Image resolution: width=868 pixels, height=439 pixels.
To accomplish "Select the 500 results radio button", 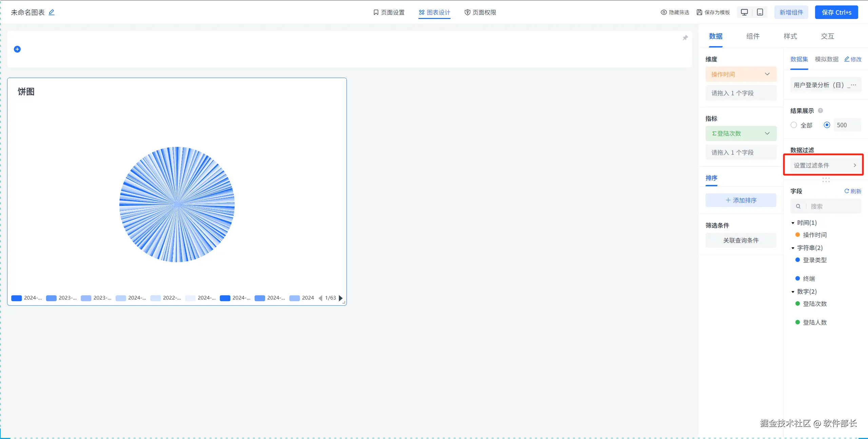I will (x=827, y=125).
